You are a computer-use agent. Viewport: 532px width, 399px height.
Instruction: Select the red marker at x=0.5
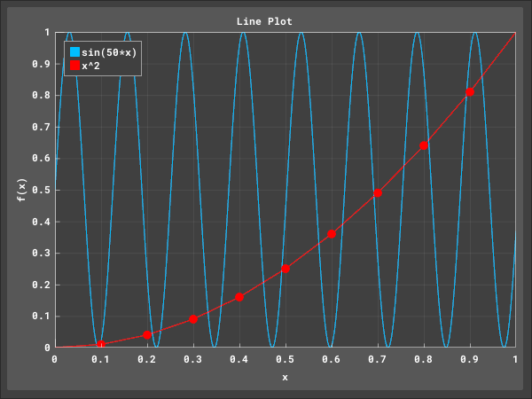click(286, 269)
